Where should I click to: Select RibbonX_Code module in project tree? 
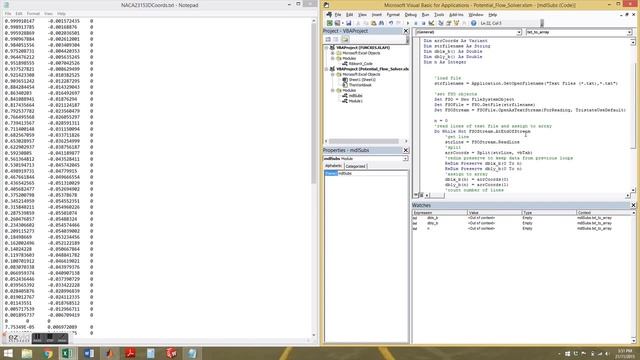[360, 64]
